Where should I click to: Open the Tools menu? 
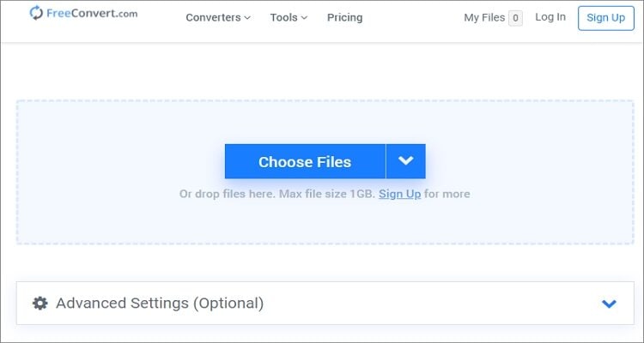pos(283,17)
